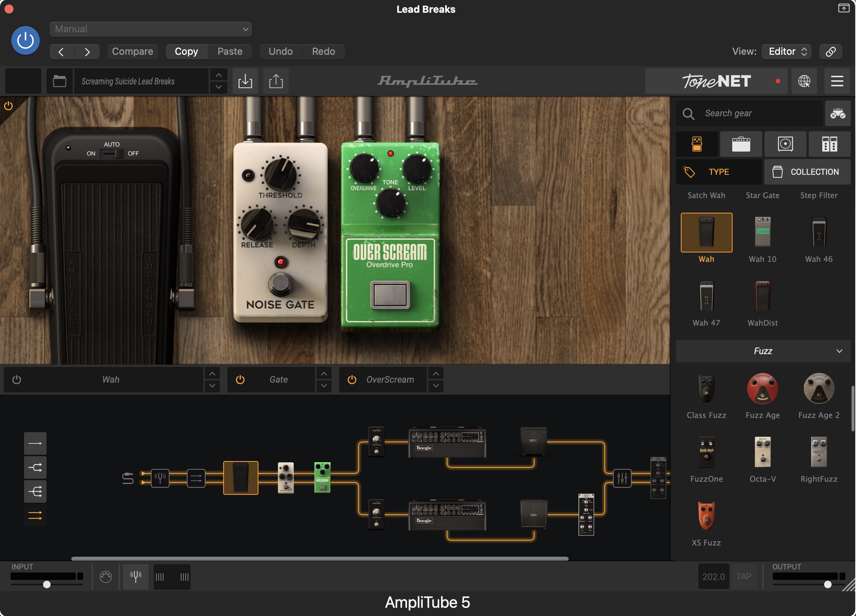
Task: Open the Custom Shop cart icon
Action: pyautogui.click(x=838, y=113)
